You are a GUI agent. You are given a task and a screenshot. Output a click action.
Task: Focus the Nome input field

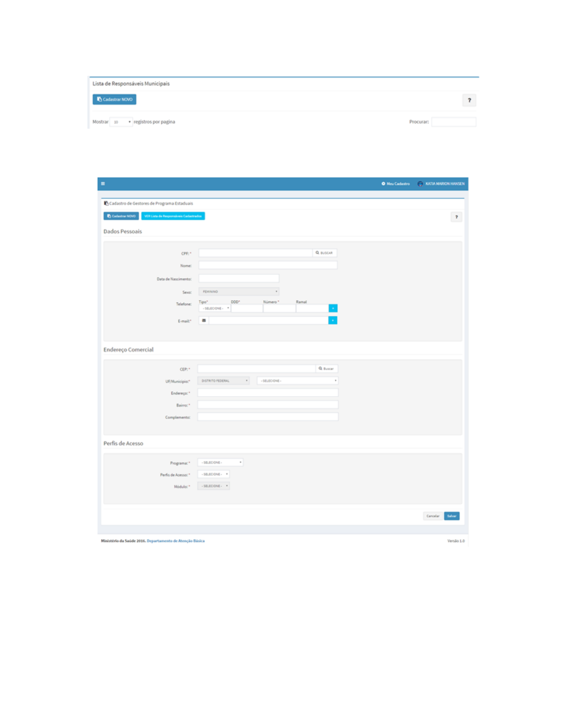[x=268, y=265]
